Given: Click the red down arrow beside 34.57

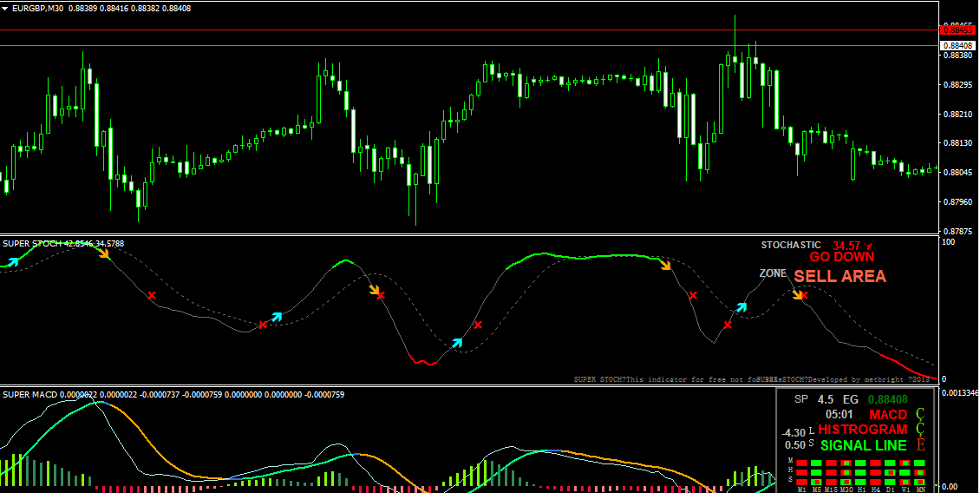Looking at the screenshot, I should 866,246.
